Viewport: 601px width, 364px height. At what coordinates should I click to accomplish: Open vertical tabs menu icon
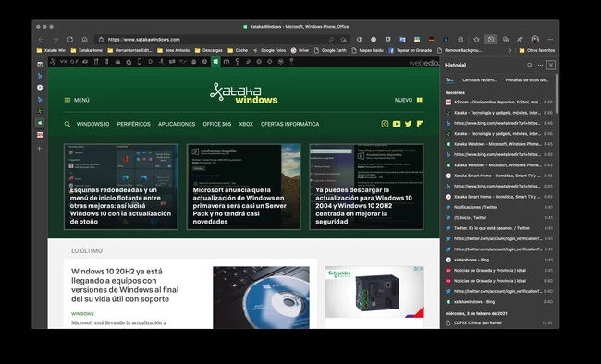point(40,65)
